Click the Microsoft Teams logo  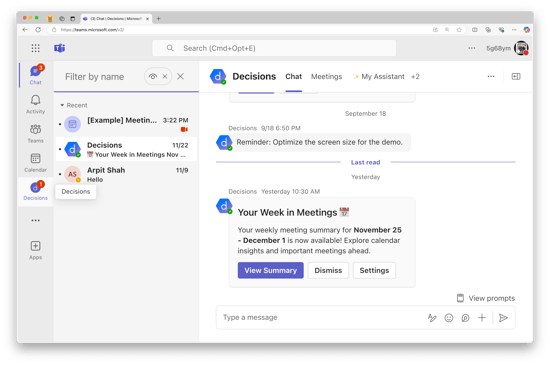[x=60, y=48]
